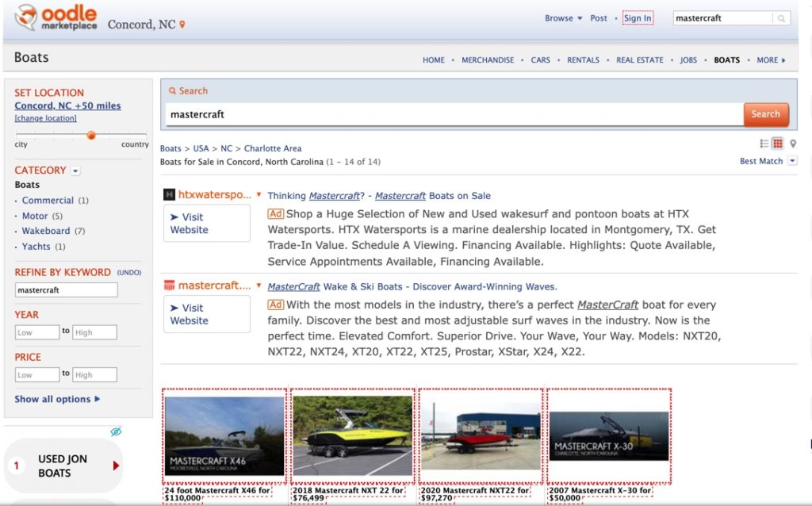This screenshot has width=812, height=506.
Task: Click the Price Low input field
Action: [36, 375]
